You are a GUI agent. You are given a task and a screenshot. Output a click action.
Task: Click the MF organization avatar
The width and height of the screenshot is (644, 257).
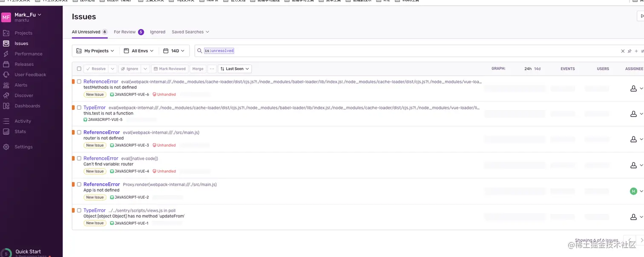tap(6, 17)
